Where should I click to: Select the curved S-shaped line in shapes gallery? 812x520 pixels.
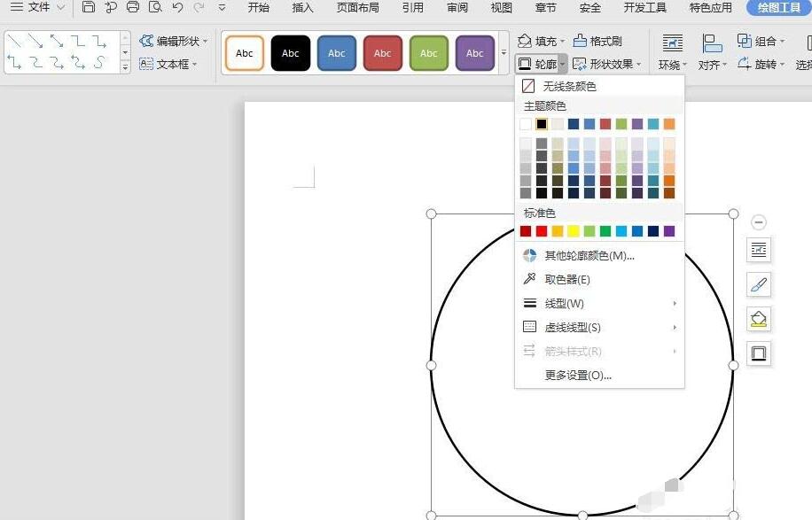[98, 62]
